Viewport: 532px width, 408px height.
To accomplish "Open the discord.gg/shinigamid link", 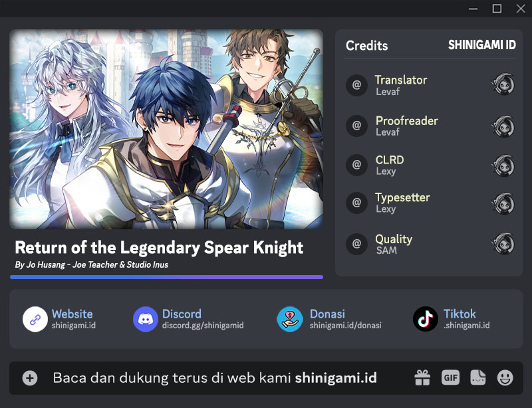I will 203,326.
